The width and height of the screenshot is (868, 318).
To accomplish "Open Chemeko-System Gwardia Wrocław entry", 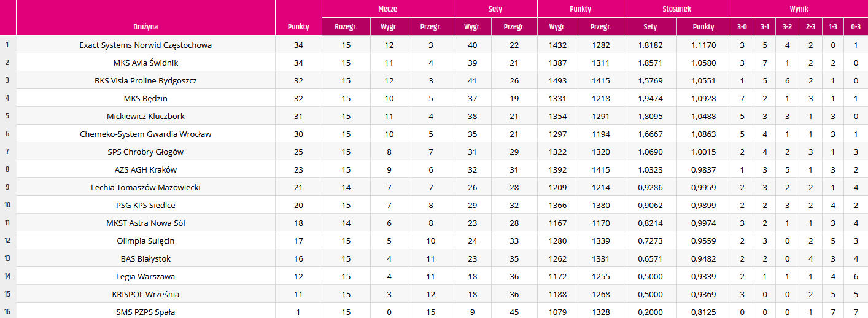I will 145,134.
